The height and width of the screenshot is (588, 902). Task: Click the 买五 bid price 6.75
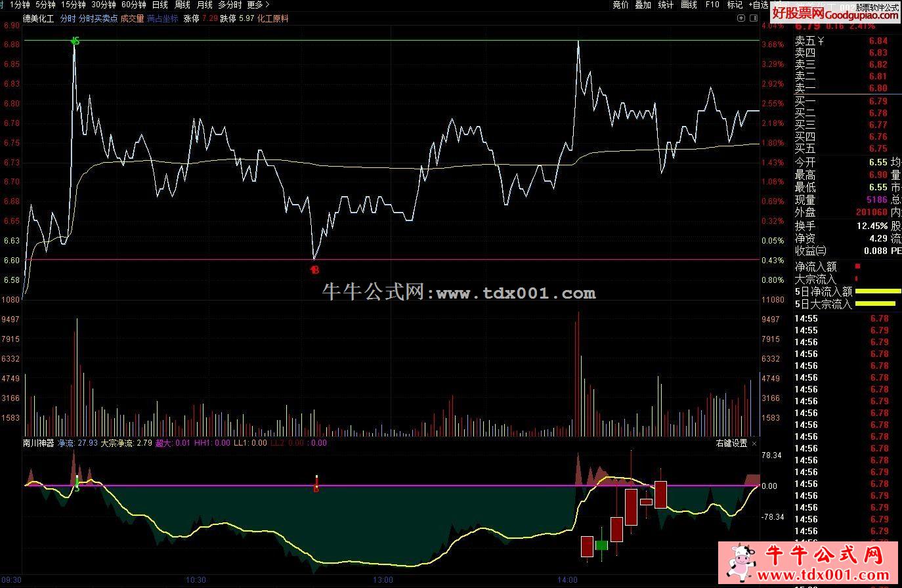pyautogui.click(x=878, y=148)
